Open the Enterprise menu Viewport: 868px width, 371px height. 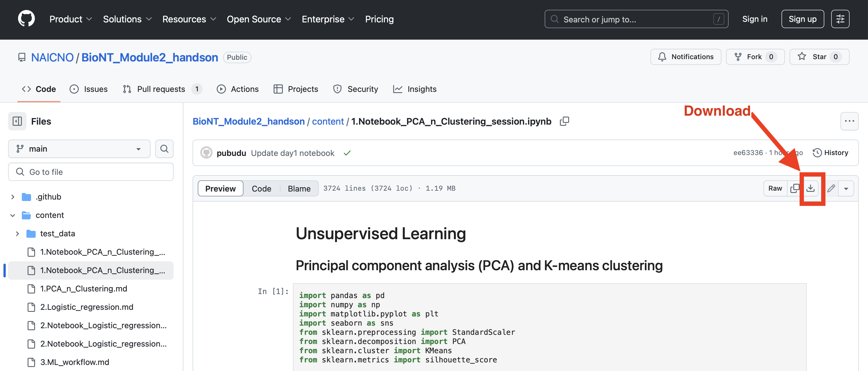[x=328, y=19]
